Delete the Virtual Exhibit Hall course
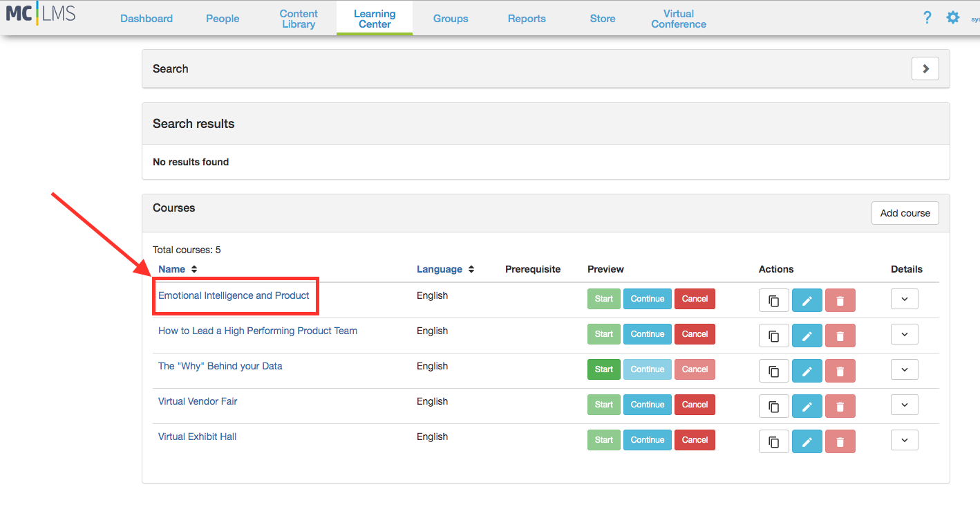Viewport: 980px width, 505px height. click(x=840, y=441)
